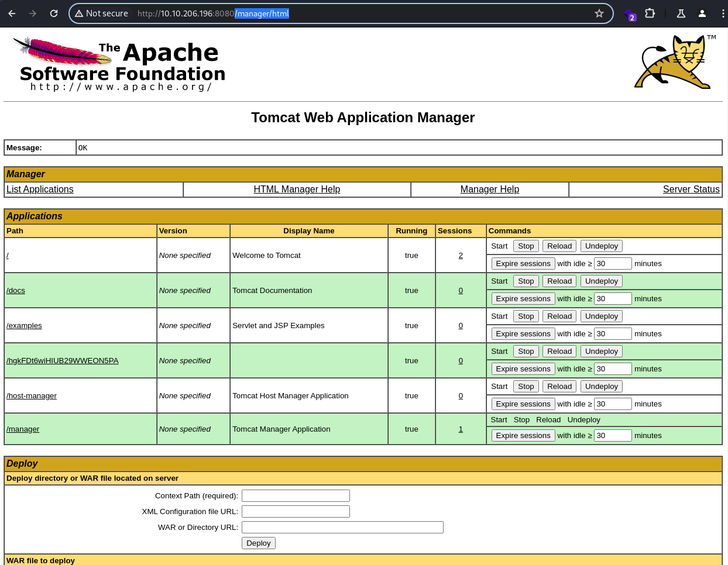This screenshot has width=728, height=565.
Task: Click the XML Configuration file URL field
Action: coord(296,512)
